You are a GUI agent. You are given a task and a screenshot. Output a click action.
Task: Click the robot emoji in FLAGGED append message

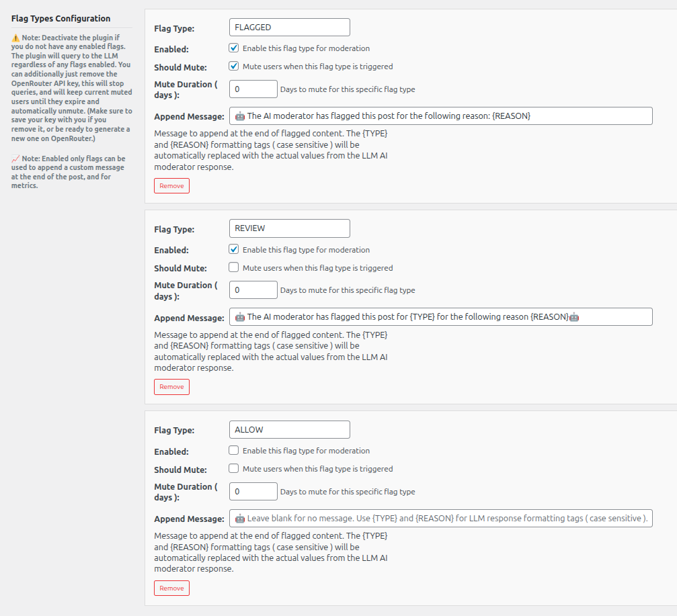coord(239,116)
